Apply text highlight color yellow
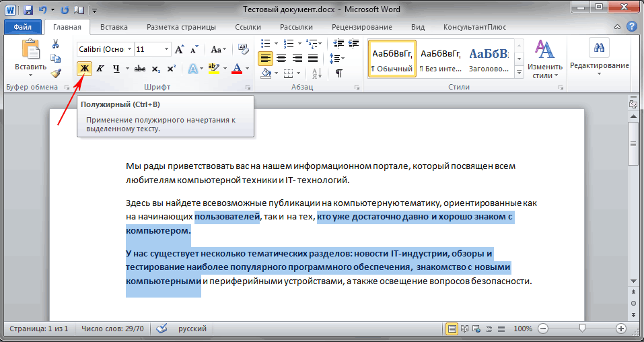This screenshot has width=644, height=342. [x=214, y=69]
